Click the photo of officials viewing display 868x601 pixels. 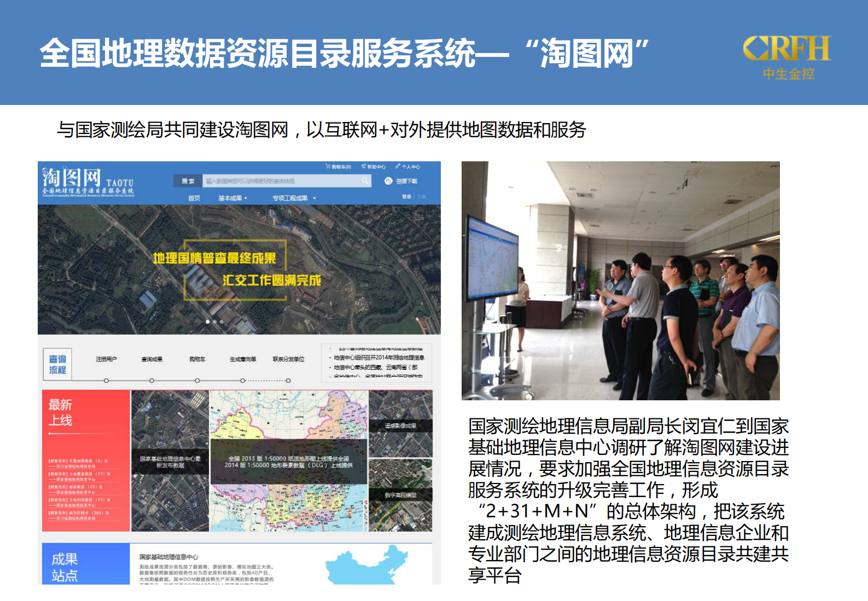(x=621, y=281)
